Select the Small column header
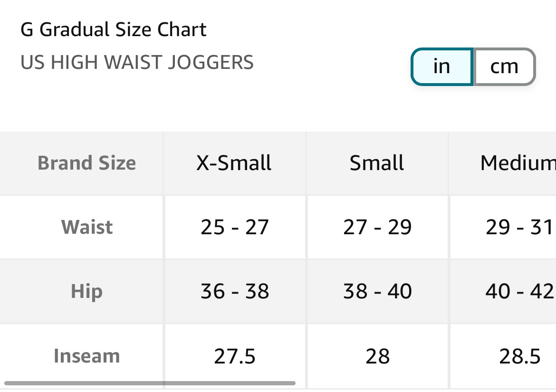 (x=377, y=163)
